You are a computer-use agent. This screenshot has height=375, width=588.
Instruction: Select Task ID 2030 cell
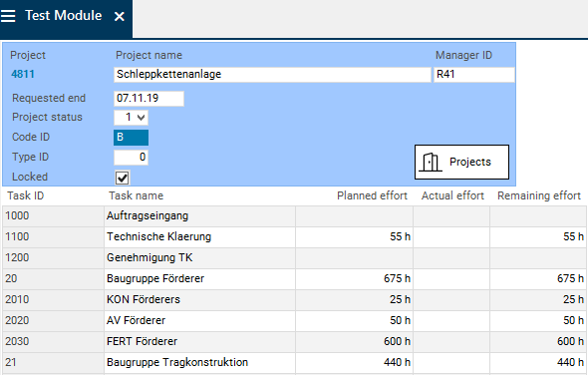[53, 342]
